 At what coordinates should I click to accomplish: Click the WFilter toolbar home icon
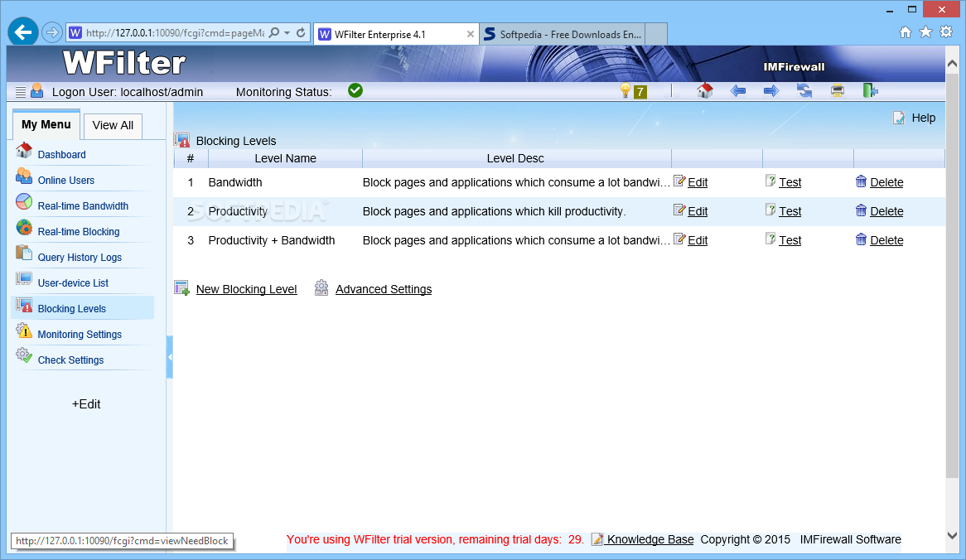[705, 90]
